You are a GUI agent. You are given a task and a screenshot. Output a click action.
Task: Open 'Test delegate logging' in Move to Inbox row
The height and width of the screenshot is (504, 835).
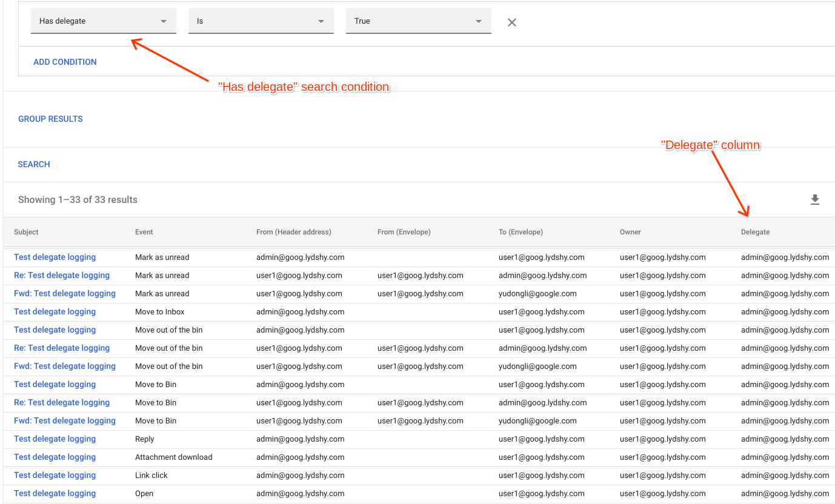coord(55,312)
